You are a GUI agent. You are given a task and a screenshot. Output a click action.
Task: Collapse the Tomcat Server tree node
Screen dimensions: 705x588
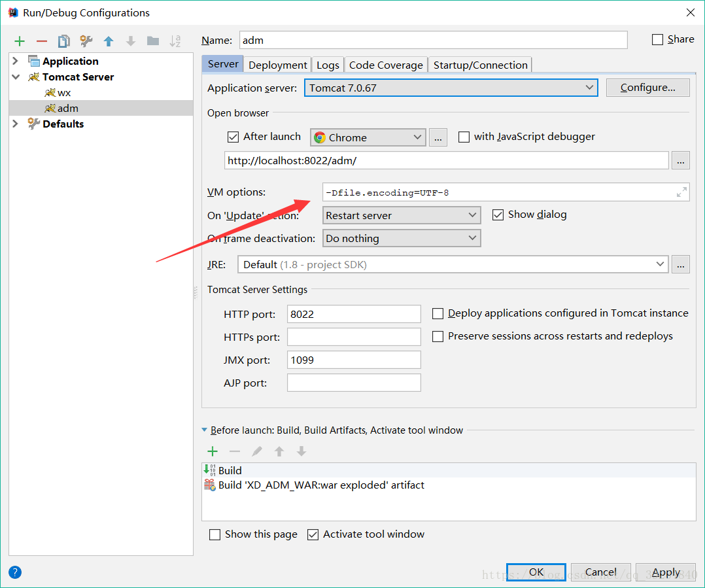(x=16, y=77)
